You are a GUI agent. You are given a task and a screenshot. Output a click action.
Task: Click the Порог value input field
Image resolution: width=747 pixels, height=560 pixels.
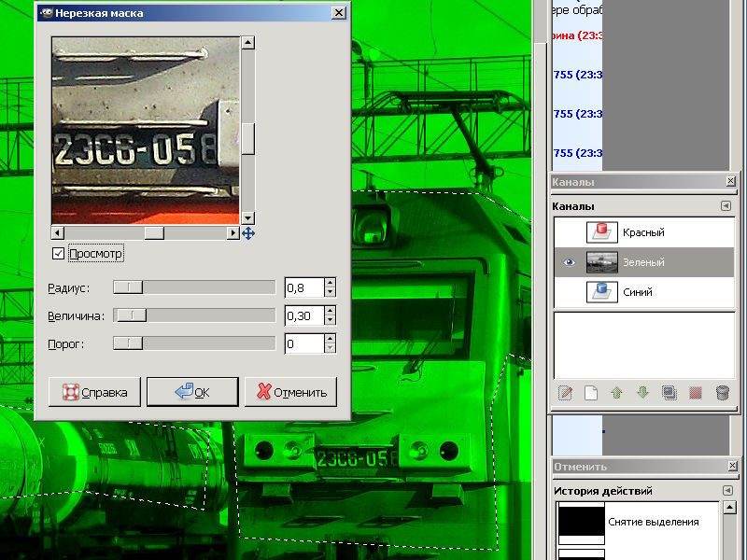point(303,343)
